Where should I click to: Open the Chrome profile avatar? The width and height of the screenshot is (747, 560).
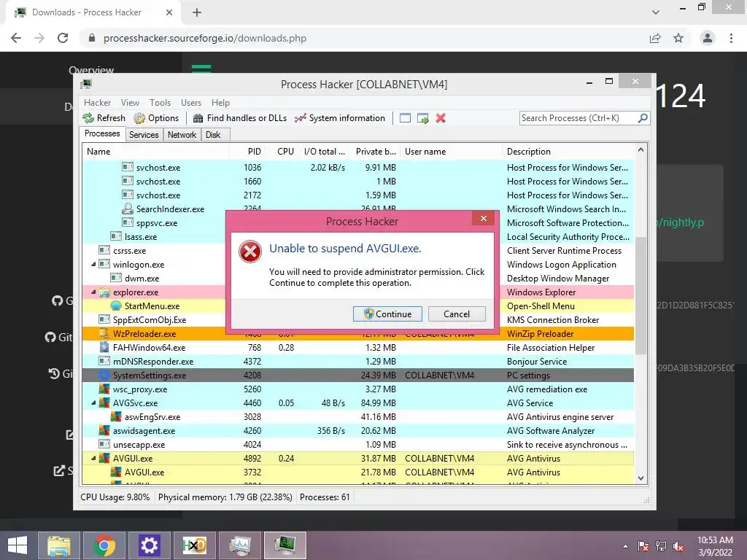tap(708, 38)
